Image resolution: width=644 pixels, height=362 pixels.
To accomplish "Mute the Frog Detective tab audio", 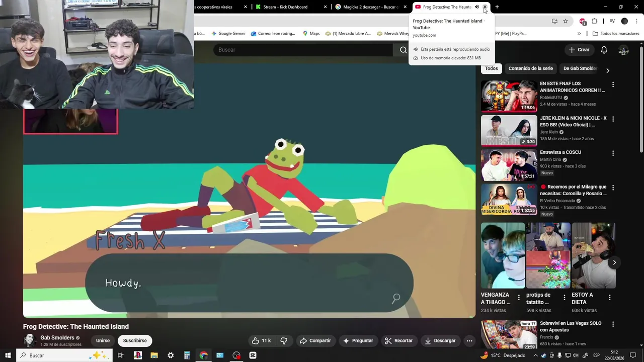I will [477, 7].
